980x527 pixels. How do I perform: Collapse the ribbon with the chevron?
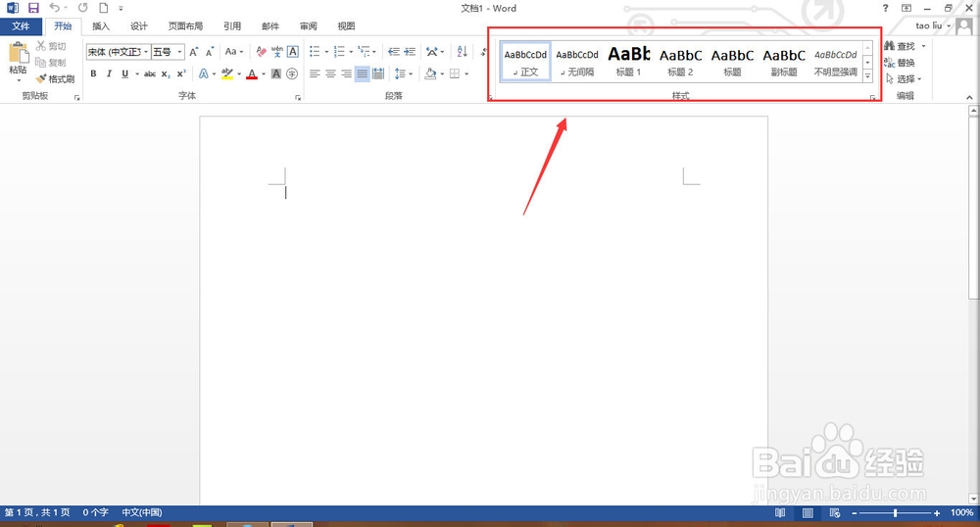click(x=969, y=97)
